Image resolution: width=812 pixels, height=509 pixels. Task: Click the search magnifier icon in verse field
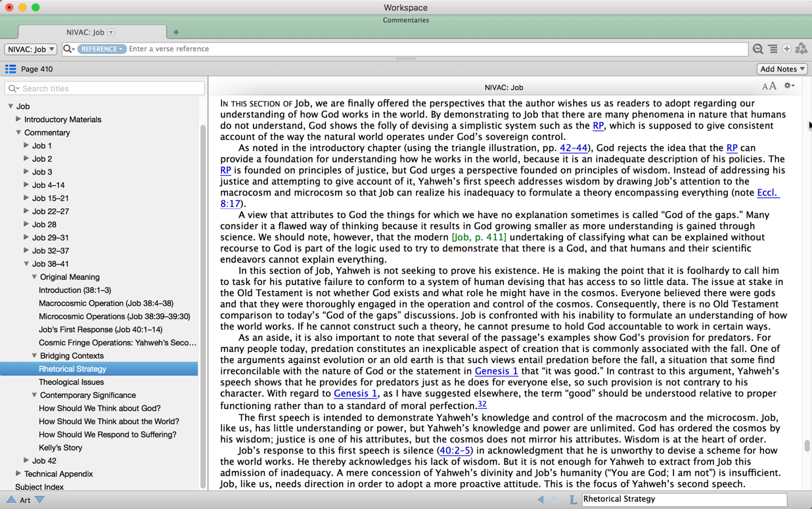click(x=68, y=49)
